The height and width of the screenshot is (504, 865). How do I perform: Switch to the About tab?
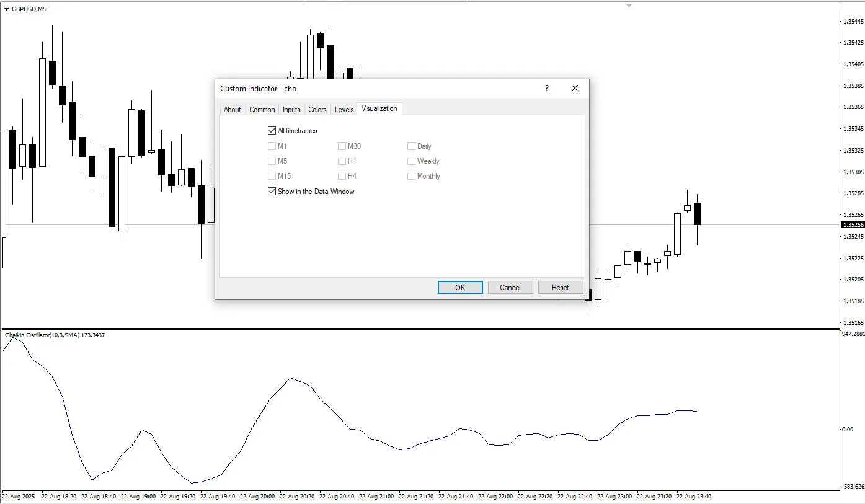pyautogui.click(x=233, y=110)
